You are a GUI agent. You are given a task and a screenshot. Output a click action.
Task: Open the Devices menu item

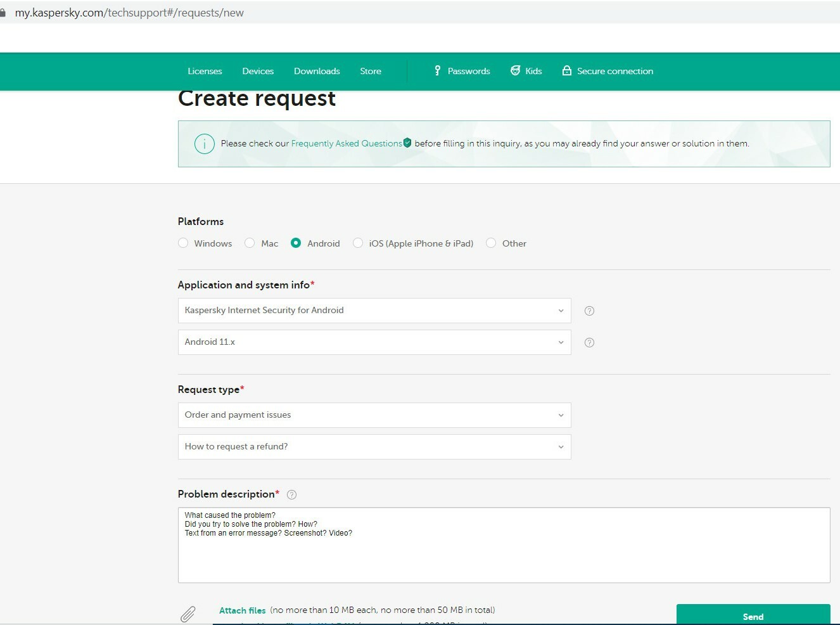(x=258, y=71)
